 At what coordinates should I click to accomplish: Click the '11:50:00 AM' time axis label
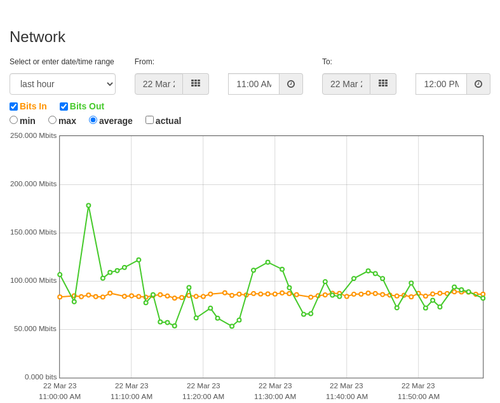pyautogui.click(x=419, y=397)
